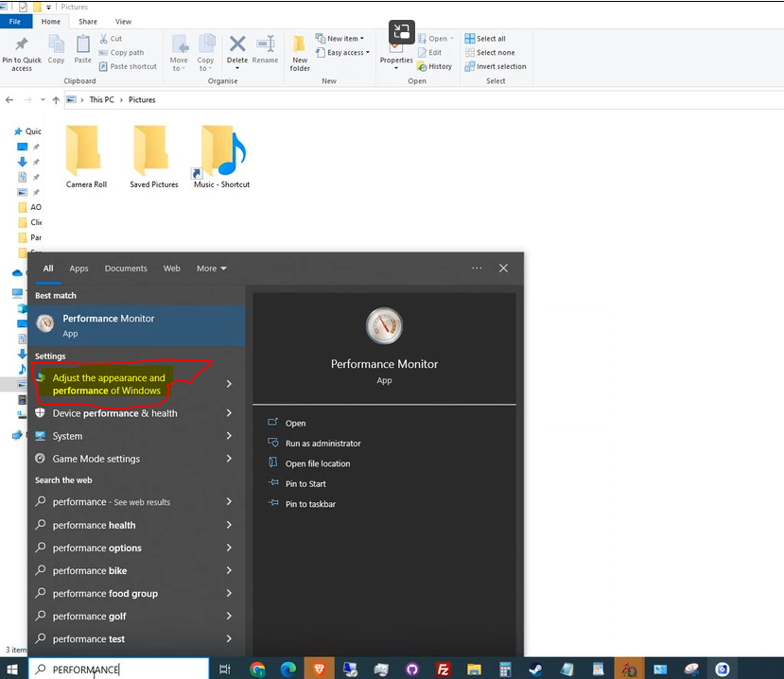This screenshot has width=784, height=679.
Task: Expand arrow beside Device performance & health
Action: (x=229, y=413)
